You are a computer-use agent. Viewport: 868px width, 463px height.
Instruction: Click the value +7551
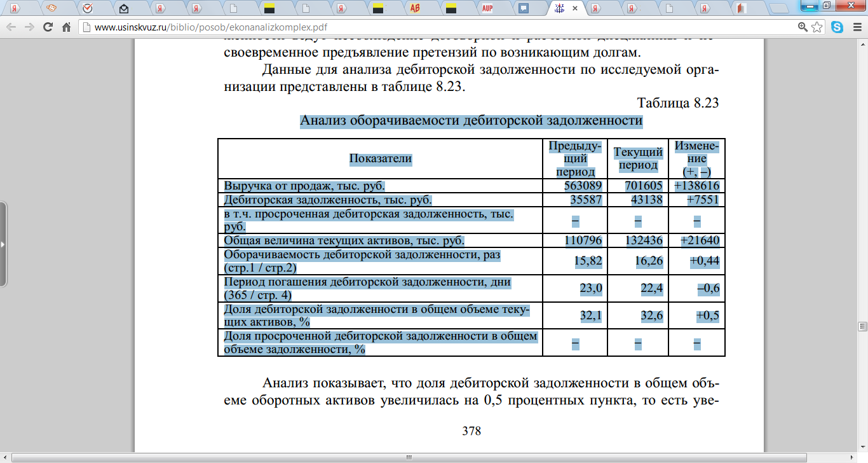click(703, 200)
